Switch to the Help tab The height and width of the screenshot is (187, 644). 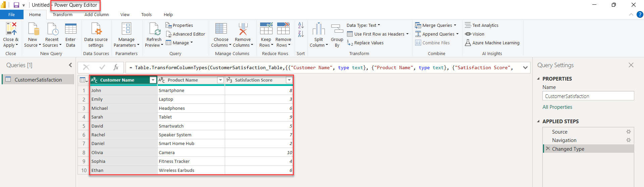[168, 14]
